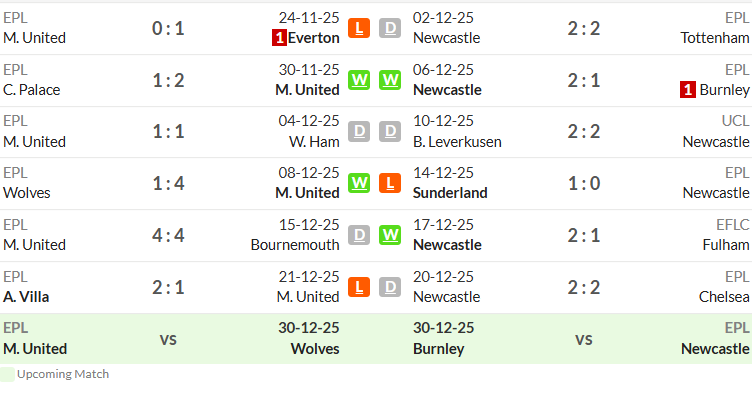Click the EFLC competition label
752x393 pixels.
732,225
